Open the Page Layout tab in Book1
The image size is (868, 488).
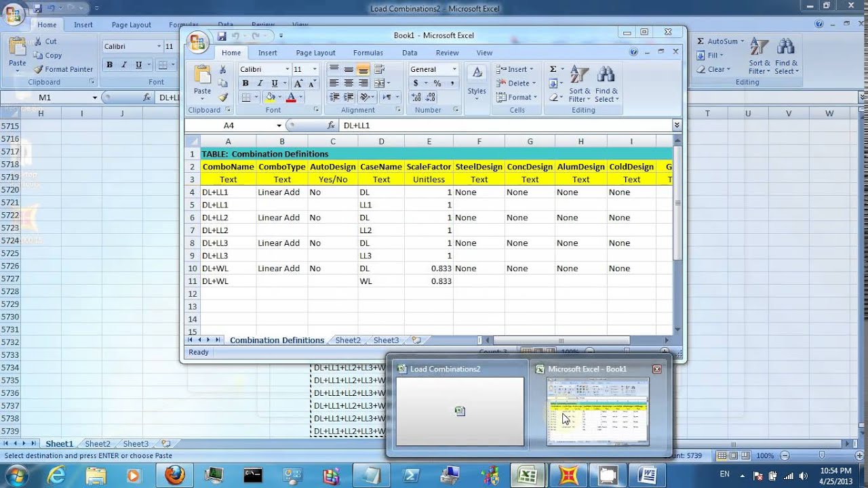(x=315, y=53)
